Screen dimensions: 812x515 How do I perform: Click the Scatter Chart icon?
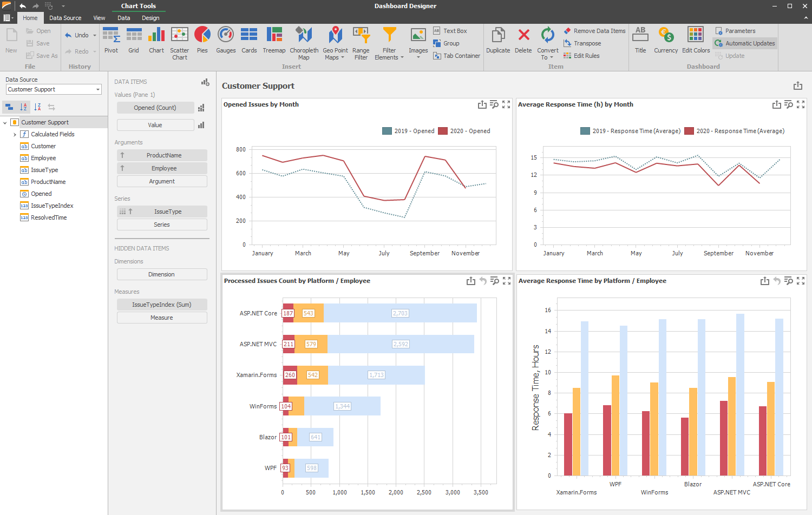(x=180, y=35)
